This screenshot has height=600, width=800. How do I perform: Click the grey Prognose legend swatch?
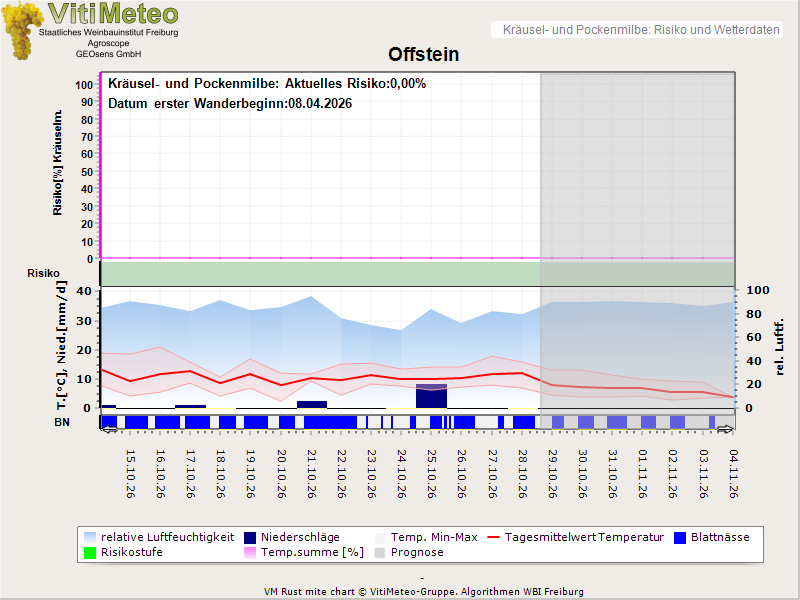[x=380, y=553]
